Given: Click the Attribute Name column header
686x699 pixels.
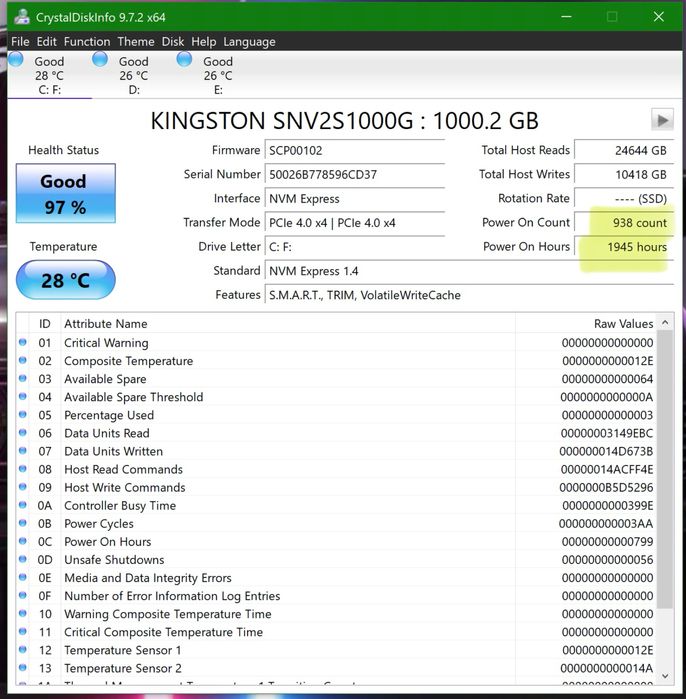Looking at the screenshot, I should point(288,323).
